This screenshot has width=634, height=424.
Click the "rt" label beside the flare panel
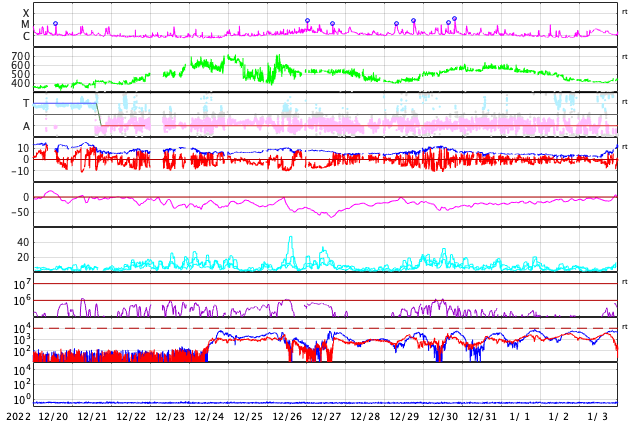click(x=624, y=12)
